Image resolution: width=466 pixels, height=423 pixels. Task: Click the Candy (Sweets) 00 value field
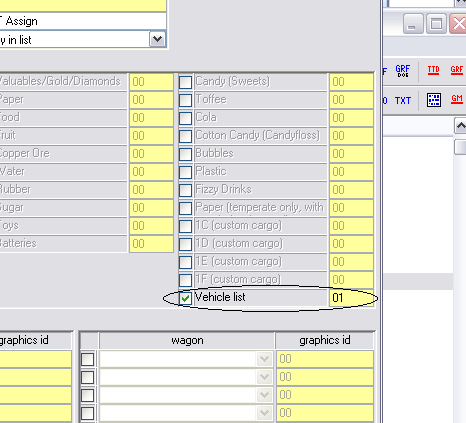pyautogui.click(x=351, y=82)
